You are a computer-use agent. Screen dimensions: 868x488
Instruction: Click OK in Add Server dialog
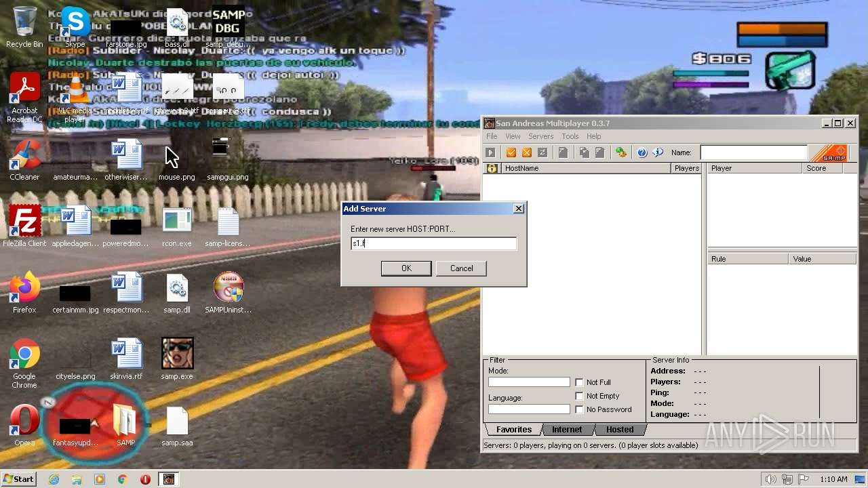coord(406,268)
